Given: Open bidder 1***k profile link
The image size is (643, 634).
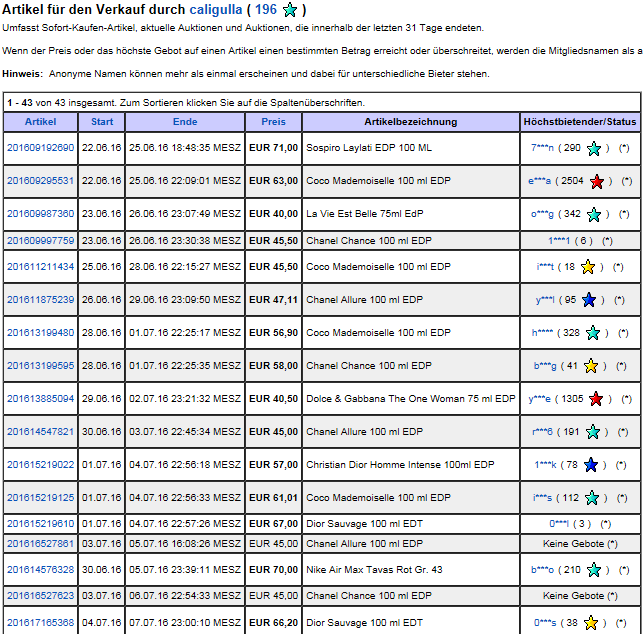Looking at the screenshot, I should [x=545, y=465].
